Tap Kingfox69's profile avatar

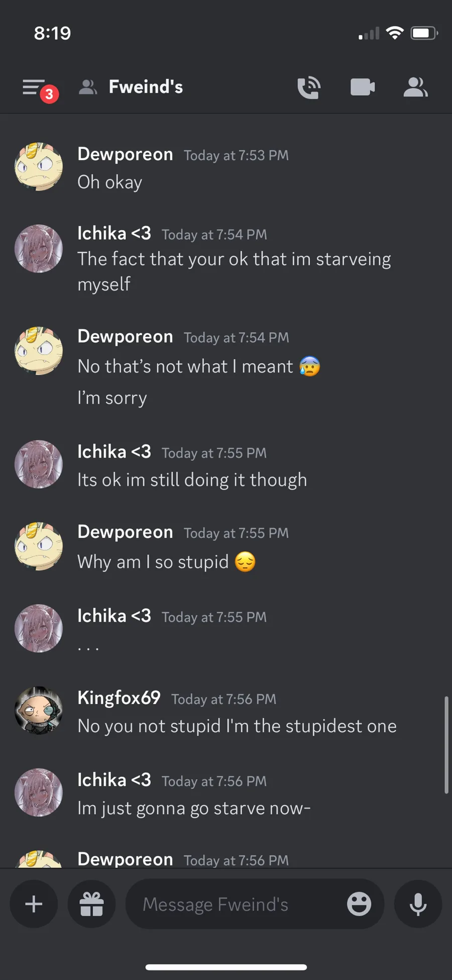pyautogui.click(x=39, y=711)
